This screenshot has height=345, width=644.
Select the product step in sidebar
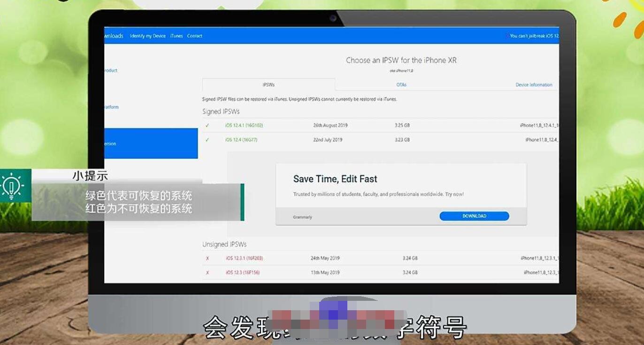pyautogui.click(x=111, y=71)
